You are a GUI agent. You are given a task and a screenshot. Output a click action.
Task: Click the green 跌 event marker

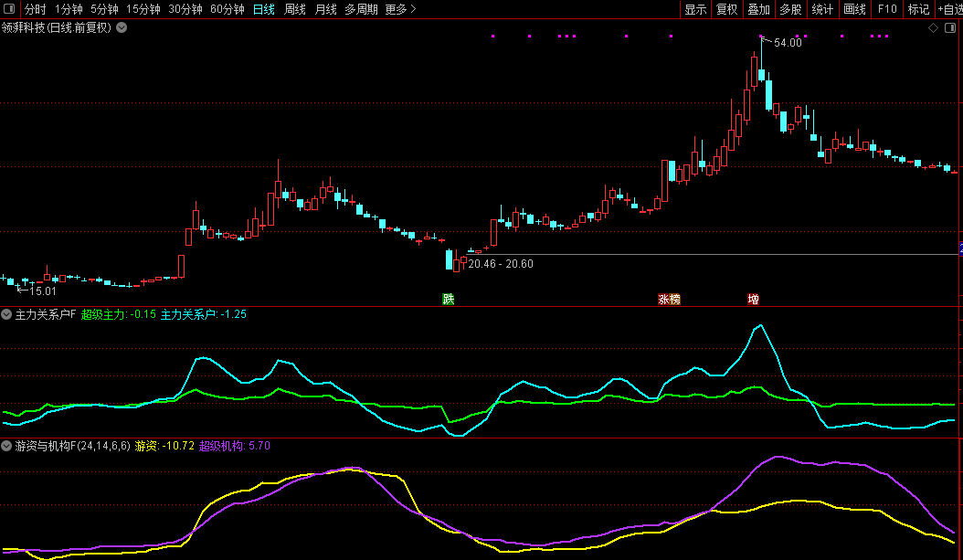pos(448,299)
